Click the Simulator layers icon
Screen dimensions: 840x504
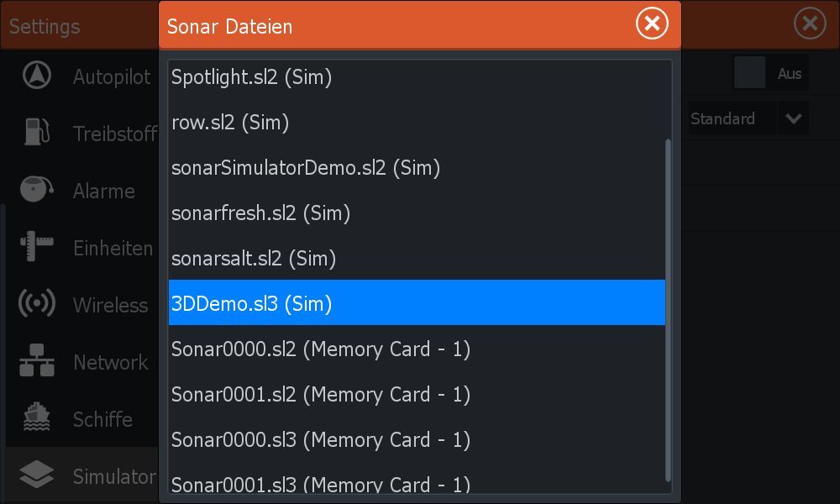pyautogui.click(x=36, y=476)
